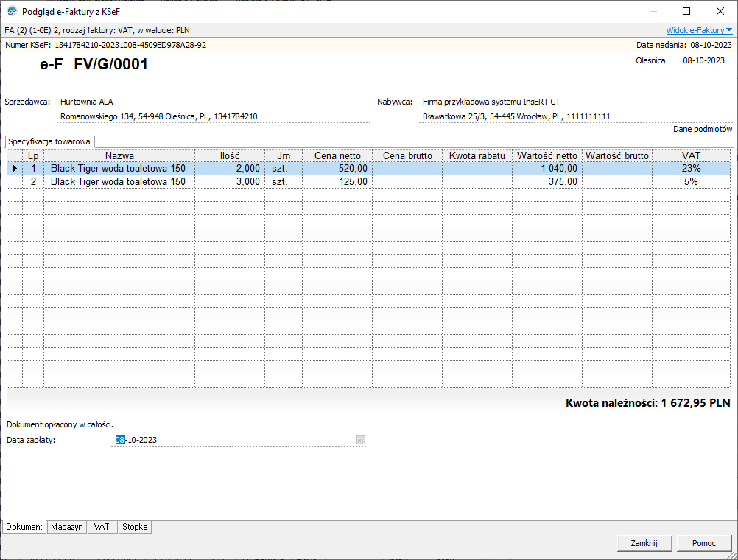The image size is (738, 560).
Task: Click the invoice number FV/G/0001
Action: (x=110, y=64)
